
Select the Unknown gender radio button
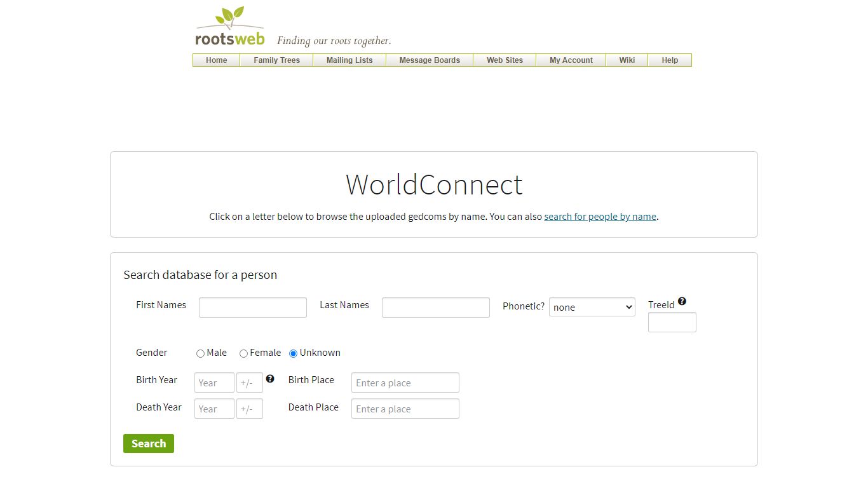point(293,353)
